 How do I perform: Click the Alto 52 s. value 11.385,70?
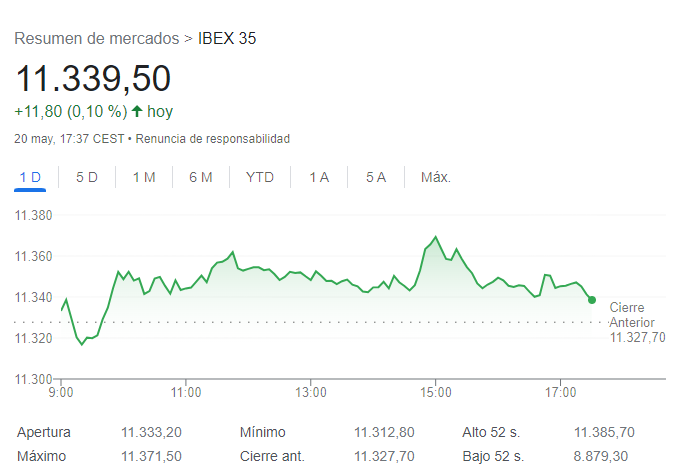(604, 433)
